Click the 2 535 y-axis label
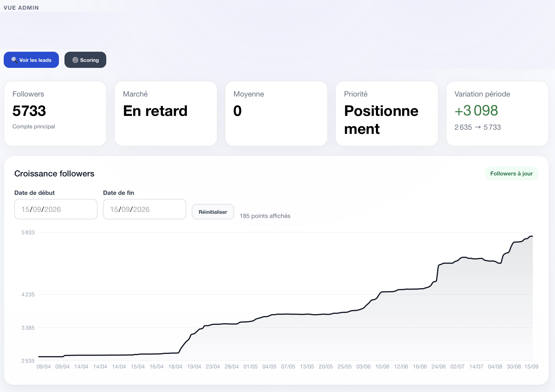Viewport: 555px width, 392px height. click(28, 361)
